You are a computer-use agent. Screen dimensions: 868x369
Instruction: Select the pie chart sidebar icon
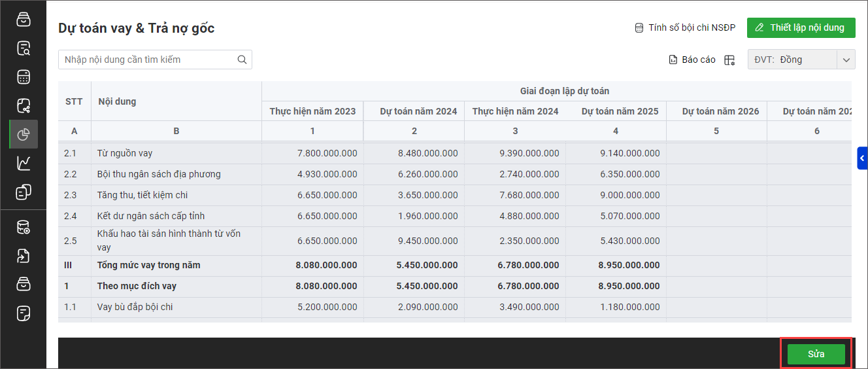tap(24, 134)
